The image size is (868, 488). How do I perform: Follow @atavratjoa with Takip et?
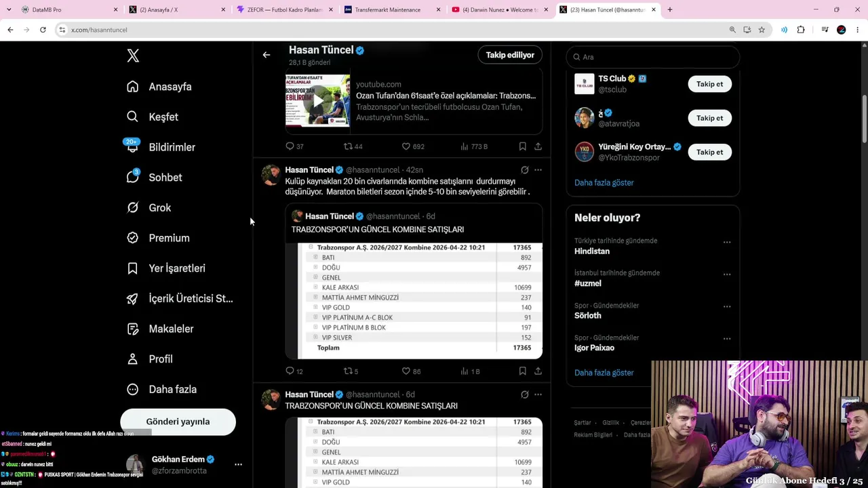pos(710,118)
